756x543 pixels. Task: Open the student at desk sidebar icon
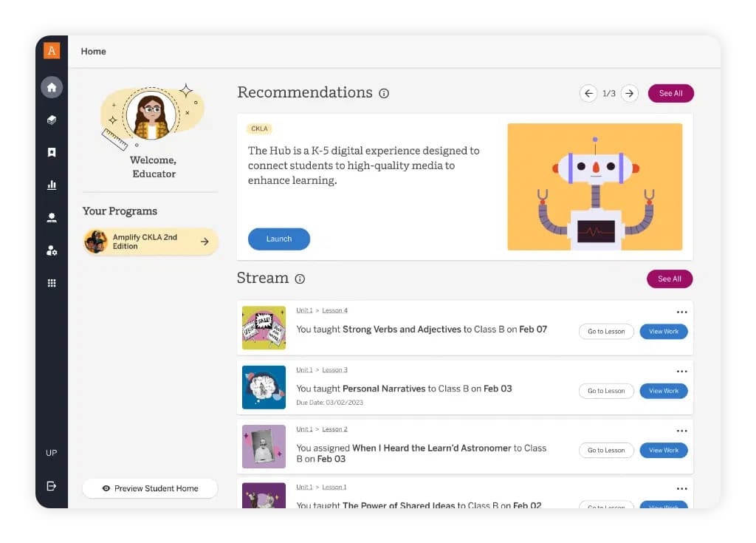(x=52, y=218)
